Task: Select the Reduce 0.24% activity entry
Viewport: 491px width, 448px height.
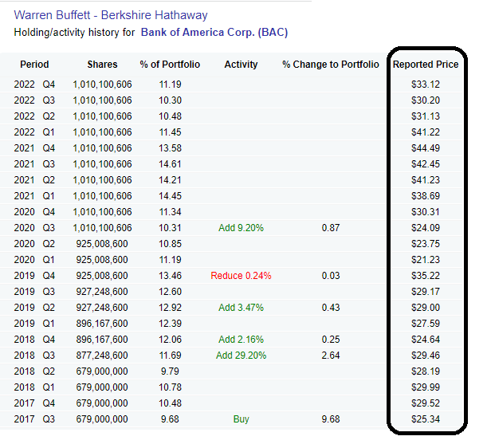Action: point(241,276)
